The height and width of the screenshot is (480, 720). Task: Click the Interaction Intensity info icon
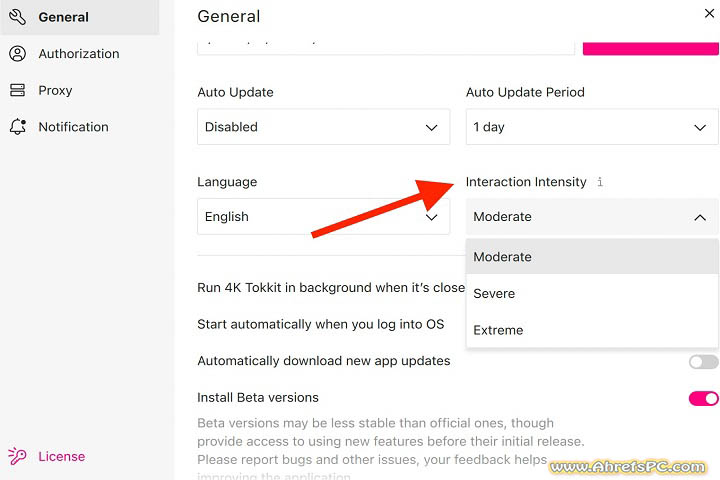pyautogui.click(x=600, y=182)
